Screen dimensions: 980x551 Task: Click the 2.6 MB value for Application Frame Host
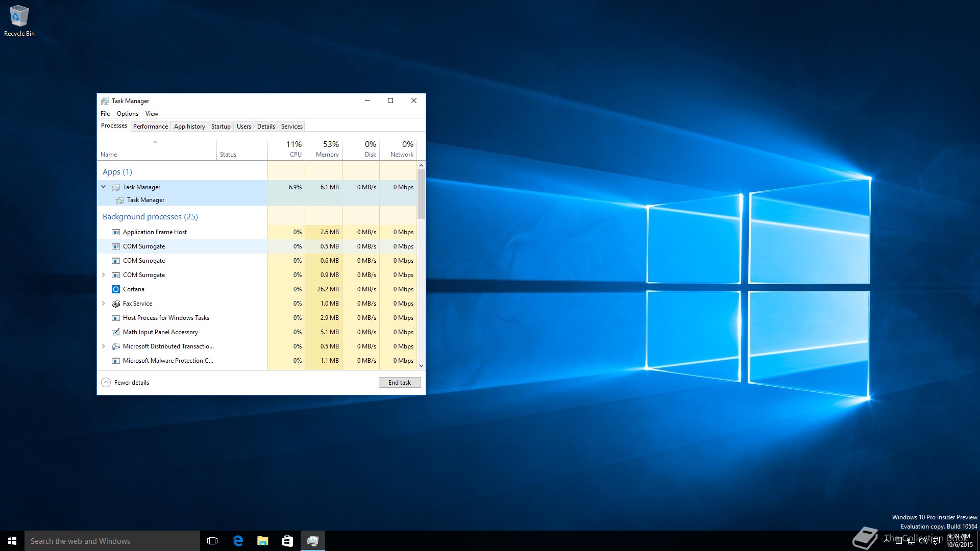[330, 232]
